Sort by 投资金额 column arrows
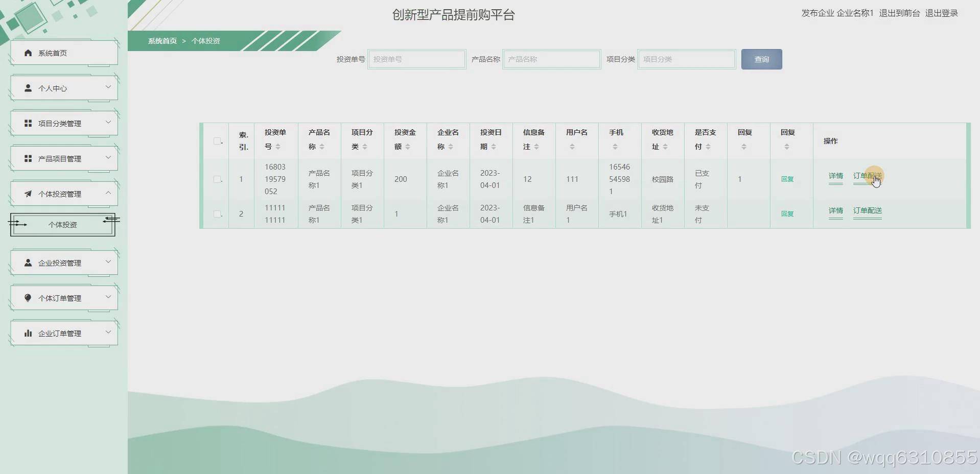 [x=408, y=147]
